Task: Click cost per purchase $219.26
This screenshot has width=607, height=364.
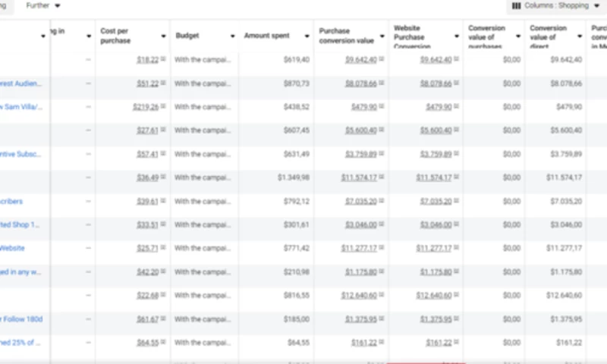Action: point(146,107)
